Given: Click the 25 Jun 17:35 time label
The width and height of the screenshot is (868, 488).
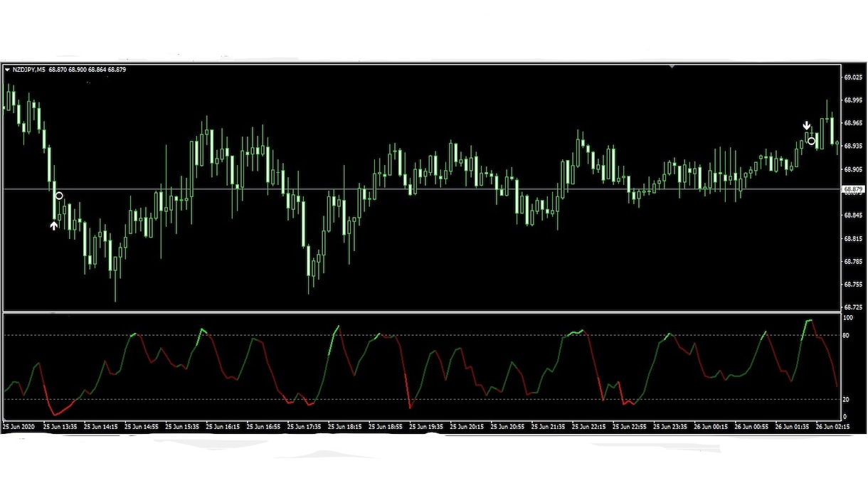Looking at the screenshot, I should (x=305, y=427).
